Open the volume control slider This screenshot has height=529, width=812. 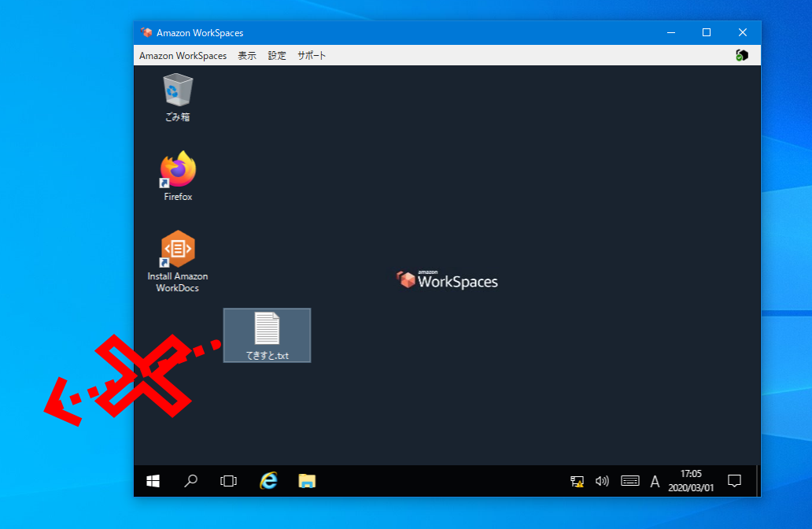[x=603, y=481]
